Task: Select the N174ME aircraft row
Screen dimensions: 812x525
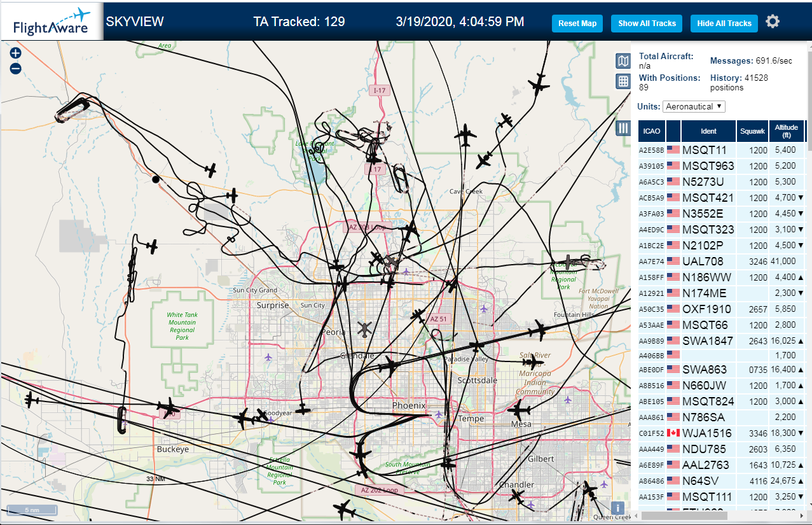Action: pyautogui.click(x=722, y=293)
